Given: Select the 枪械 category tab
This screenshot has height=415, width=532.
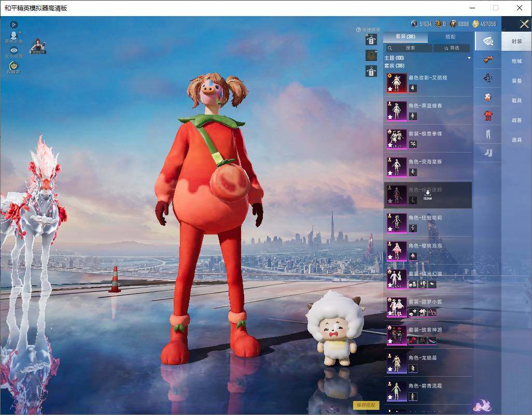Looking at the screenshot, I should click(516, 61).
